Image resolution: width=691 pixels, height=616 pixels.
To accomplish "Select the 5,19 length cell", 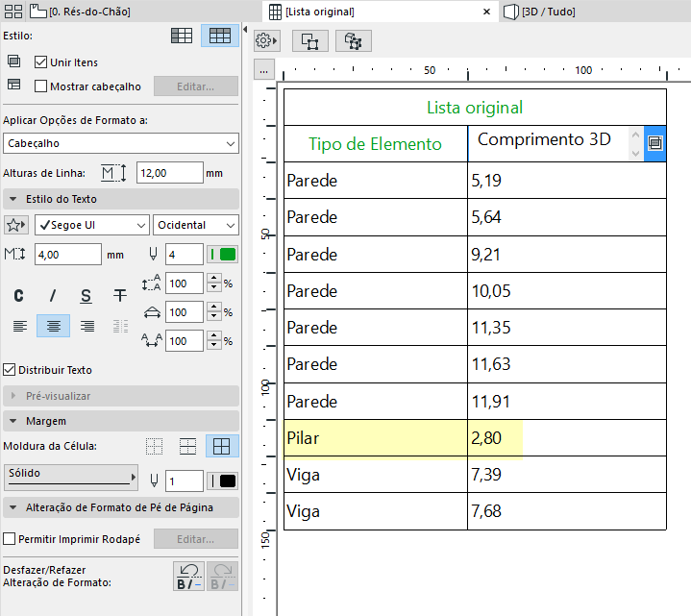I will click(567, 181).
